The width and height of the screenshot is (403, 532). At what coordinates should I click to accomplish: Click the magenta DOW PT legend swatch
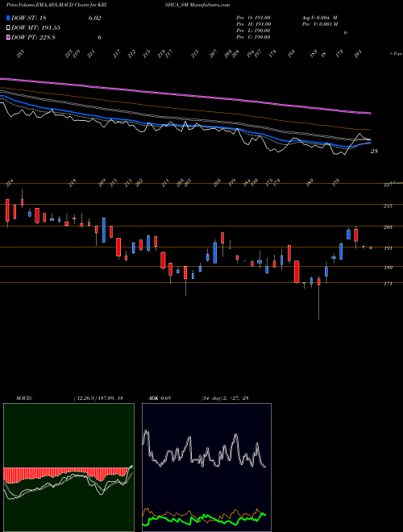pos(8,37)
